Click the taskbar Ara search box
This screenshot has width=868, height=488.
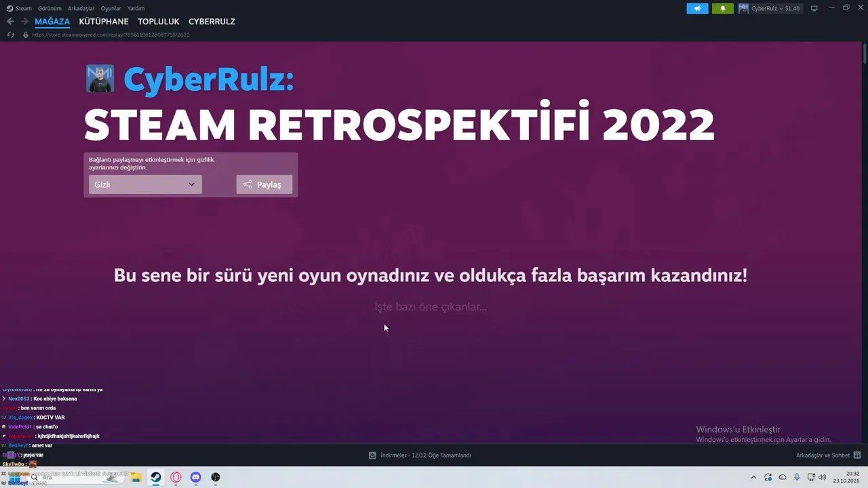click(75, 477)
